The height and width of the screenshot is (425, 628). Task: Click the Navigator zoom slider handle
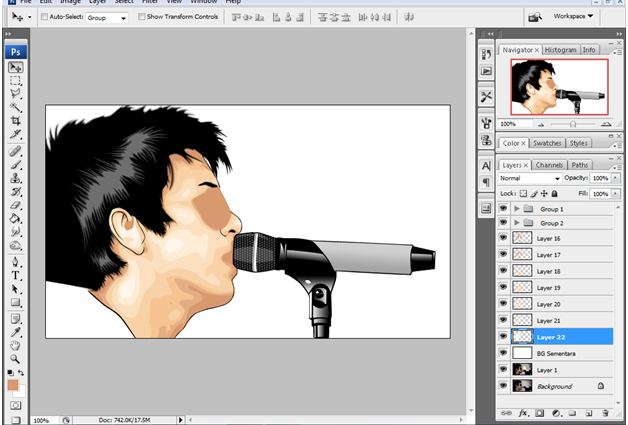point(573,124)
